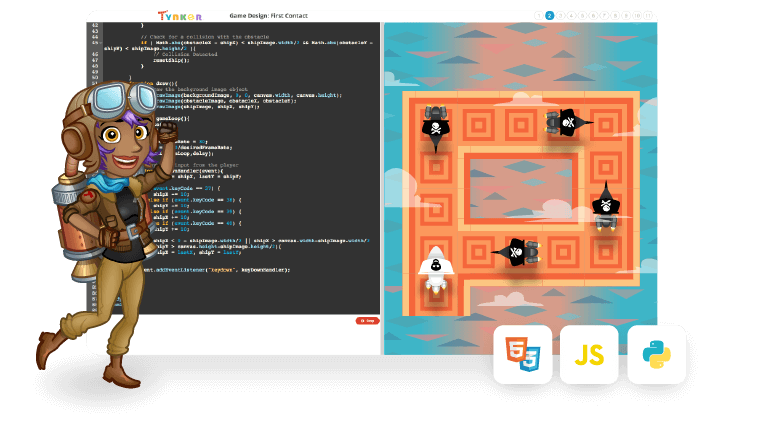Select the JS JavaScript language tile

(589, 354)
